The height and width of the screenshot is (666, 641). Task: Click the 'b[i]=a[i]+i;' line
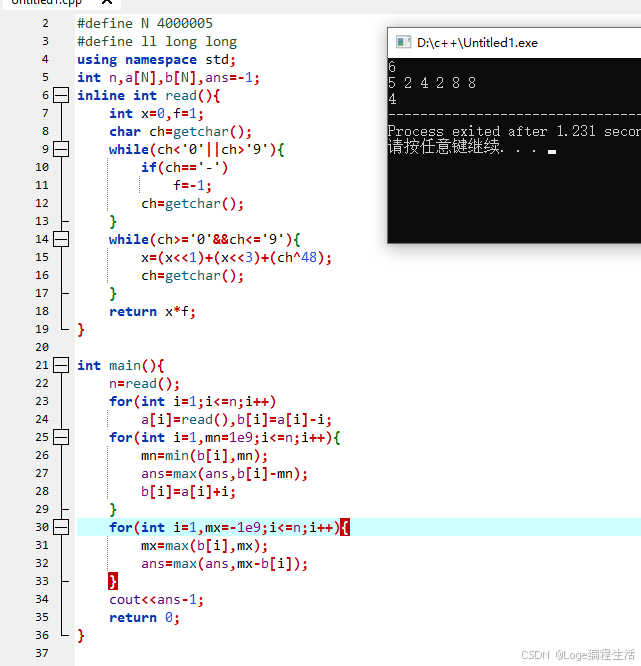click(188, 491)
